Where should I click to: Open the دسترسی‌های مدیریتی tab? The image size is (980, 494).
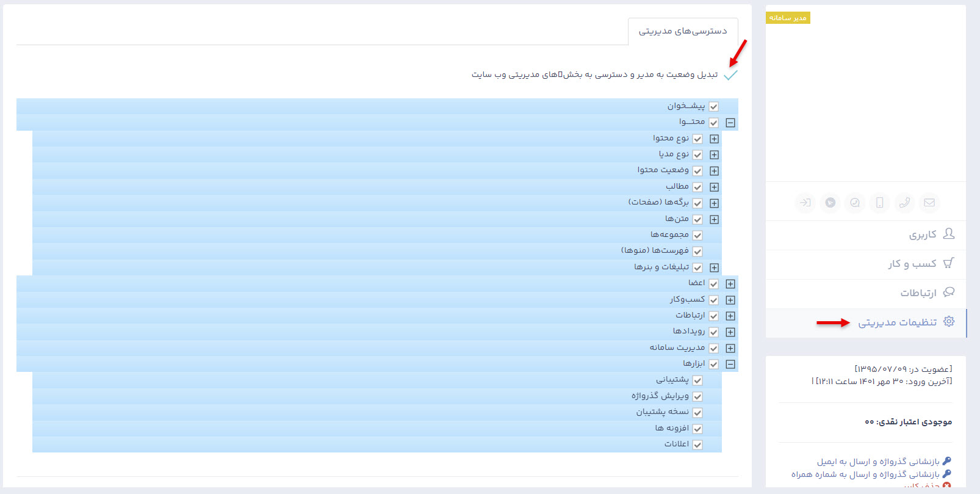coord(683,31)
